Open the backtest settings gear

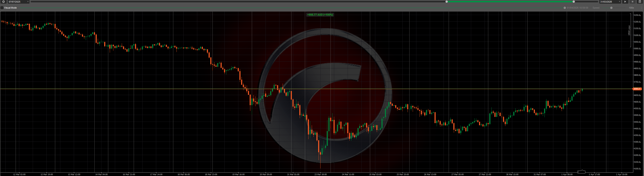3,1
